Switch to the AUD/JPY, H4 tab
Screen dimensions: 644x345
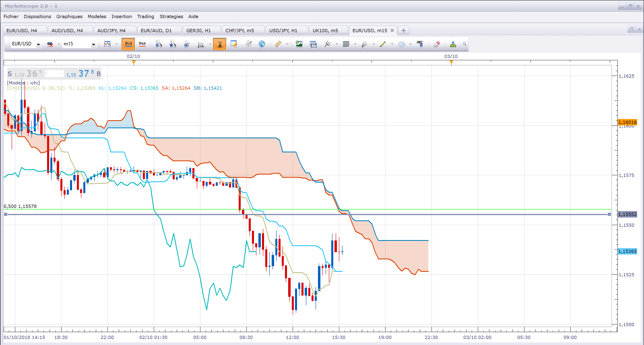114,31
